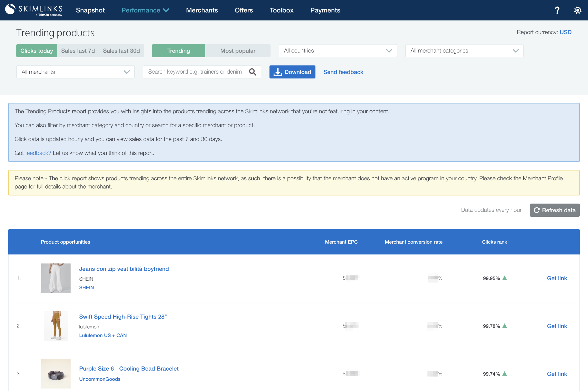Click green up arrow beside 99.78%
The height and width of the screenshot is (391, 588).
click(505, 326)
